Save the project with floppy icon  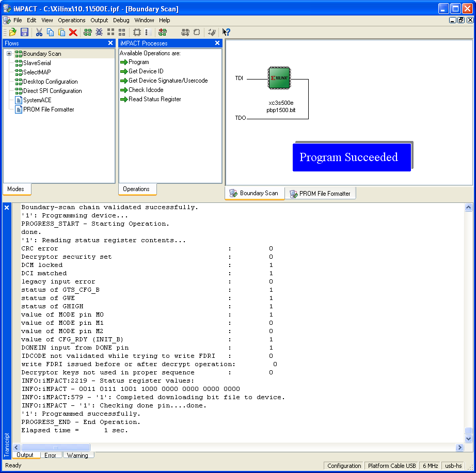click(x=24, y=32)
